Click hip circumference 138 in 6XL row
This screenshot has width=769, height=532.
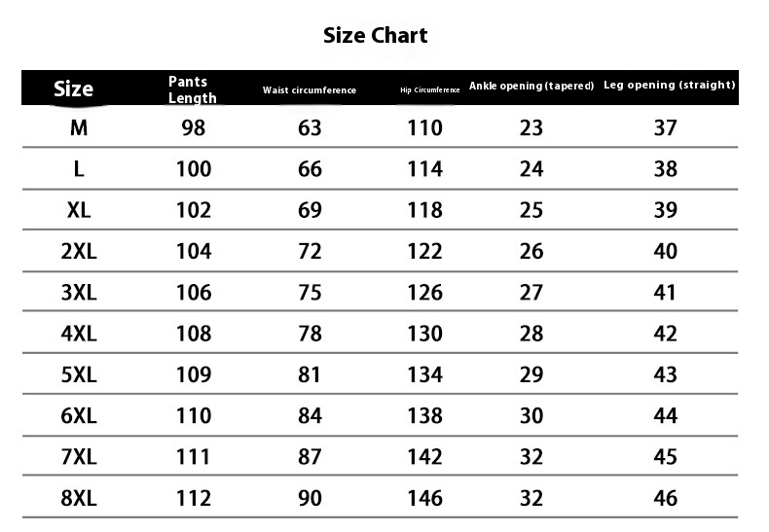424,416
